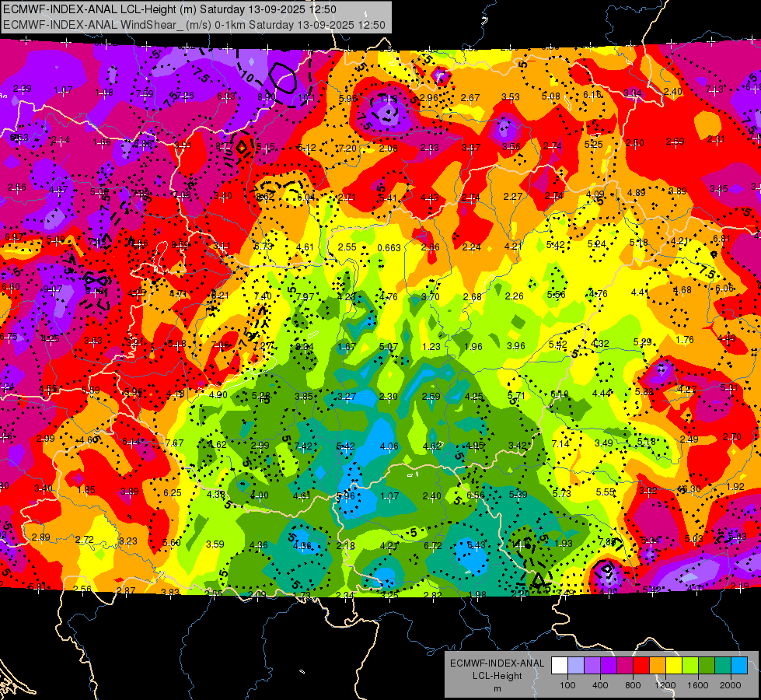The image size is (761, 700).
Task: Click the wind shear value 2.40 at top right
Action: pos(672,92)
